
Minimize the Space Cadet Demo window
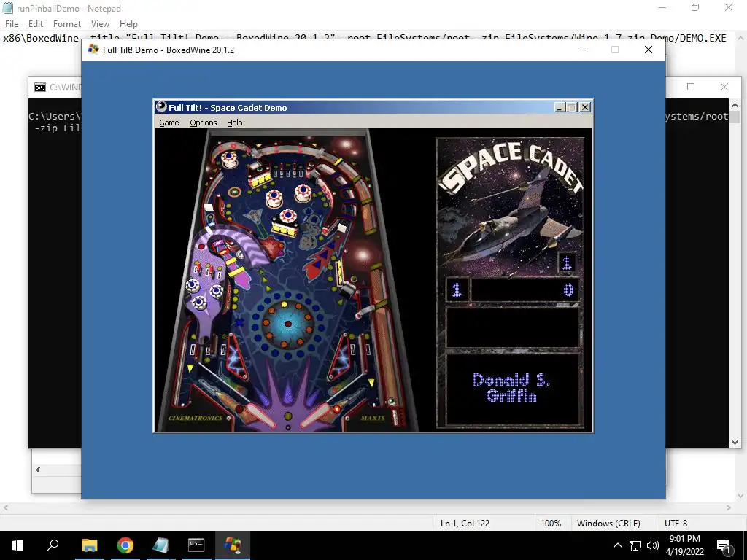[x=560, y=107]
